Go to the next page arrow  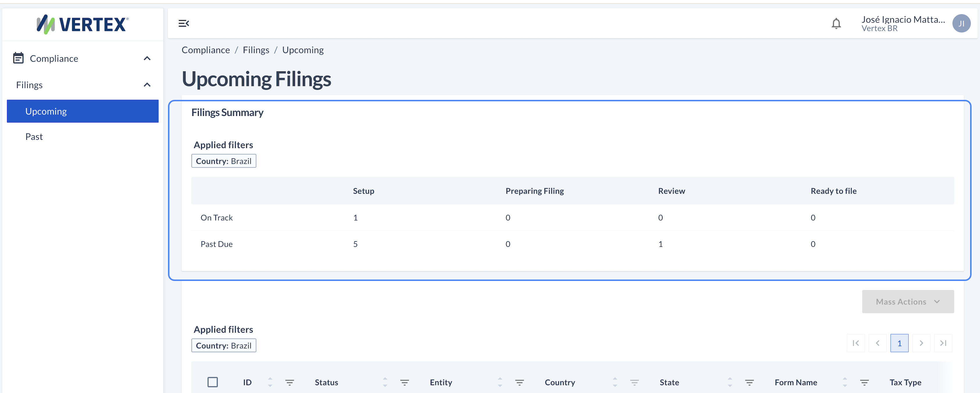tap(921, 343)
